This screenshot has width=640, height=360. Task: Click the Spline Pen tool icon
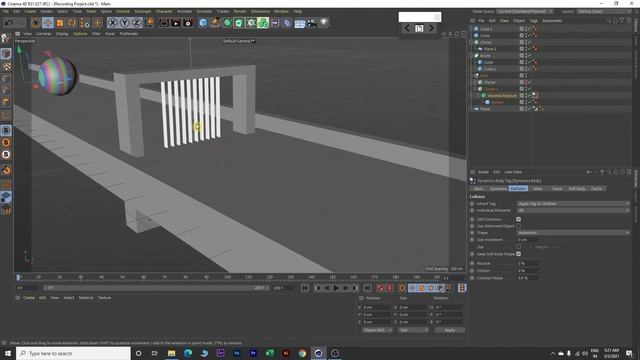click(x=215, y=23)
